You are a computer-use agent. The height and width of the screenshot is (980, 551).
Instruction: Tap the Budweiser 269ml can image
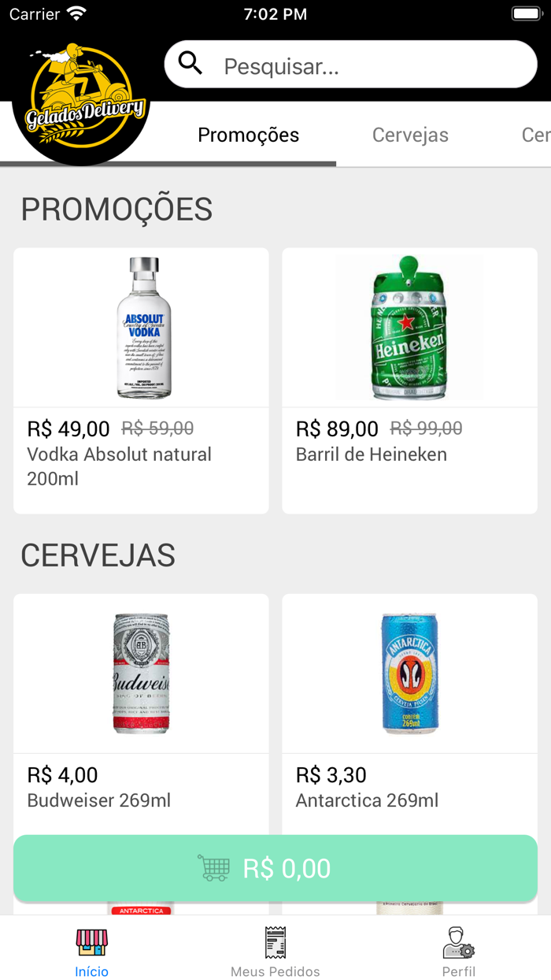pos(140,673)
